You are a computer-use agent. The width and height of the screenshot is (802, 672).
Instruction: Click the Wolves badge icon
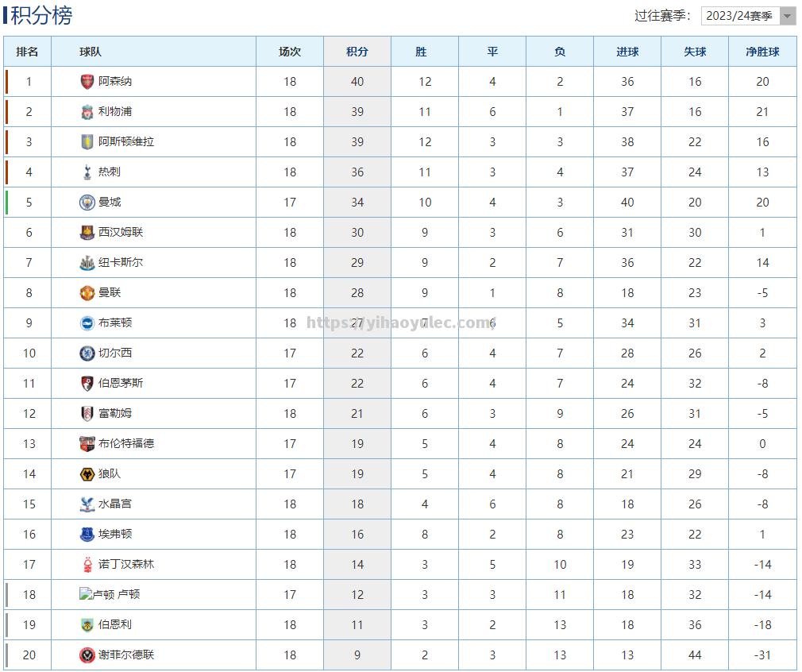[x=87, y=474]
